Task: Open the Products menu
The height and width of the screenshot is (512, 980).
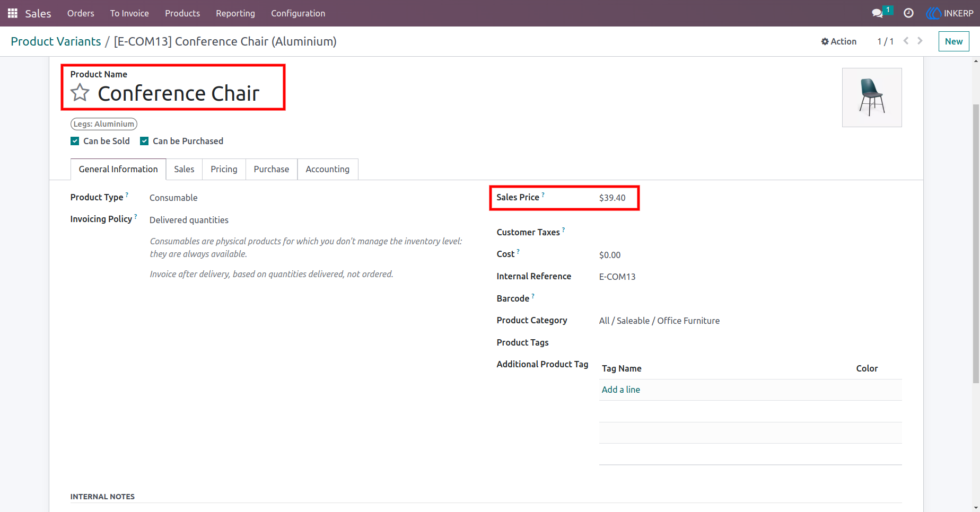Action: coord(182,13)
